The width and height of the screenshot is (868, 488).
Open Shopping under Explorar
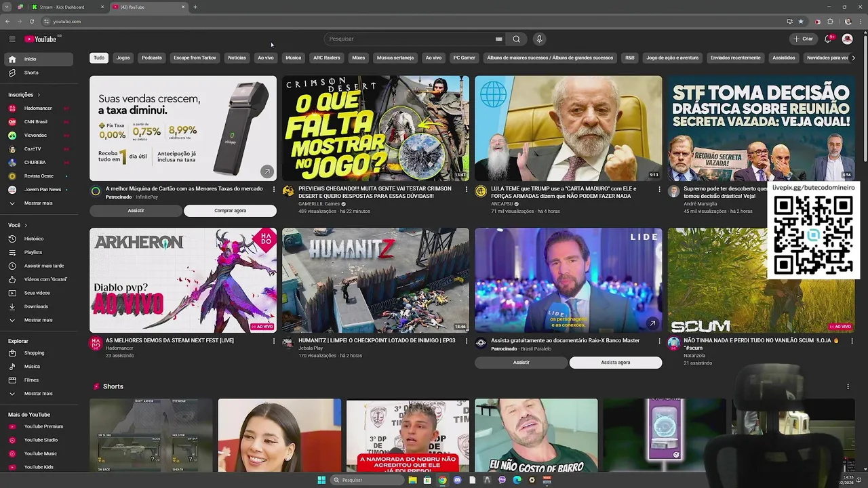(40, 352)
